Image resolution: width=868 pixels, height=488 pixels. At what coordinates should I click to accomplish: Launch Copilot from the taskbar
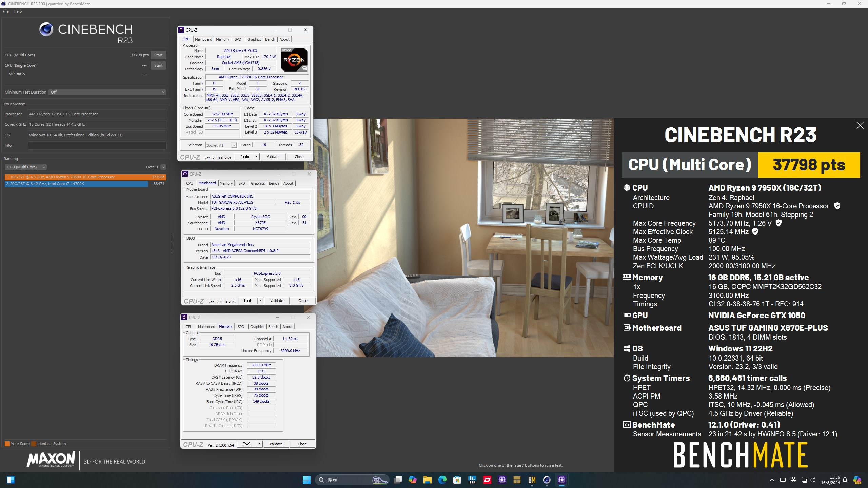412,480
